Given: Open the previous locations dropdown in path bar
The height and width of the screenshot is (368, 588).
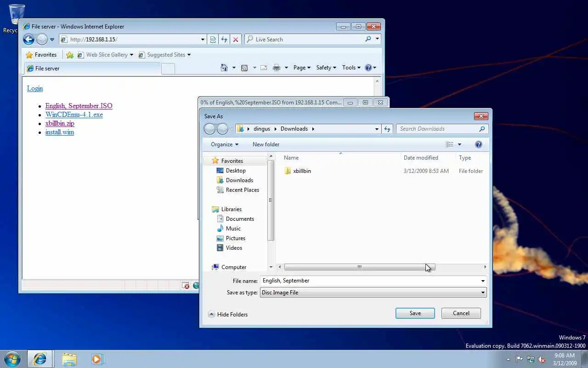Looking at the screenshot, I should (377, 129).
